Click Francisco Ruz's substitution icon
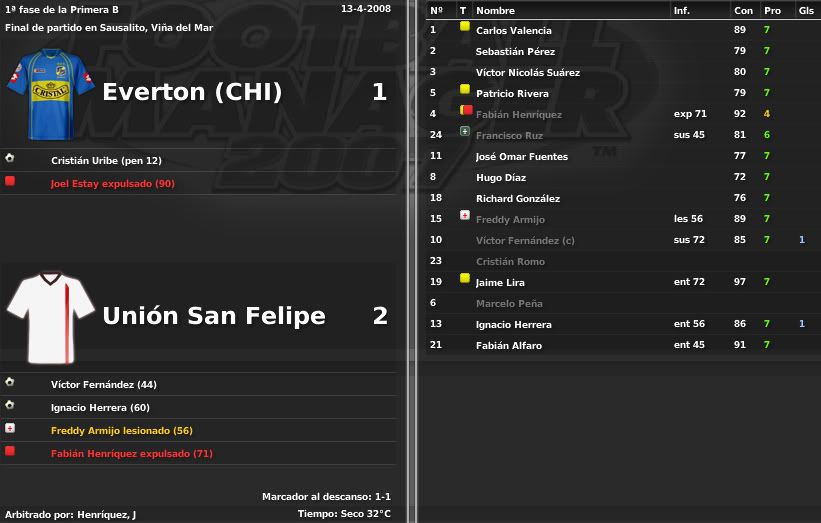This screenshot has width=821, height=523. [464, 131]
